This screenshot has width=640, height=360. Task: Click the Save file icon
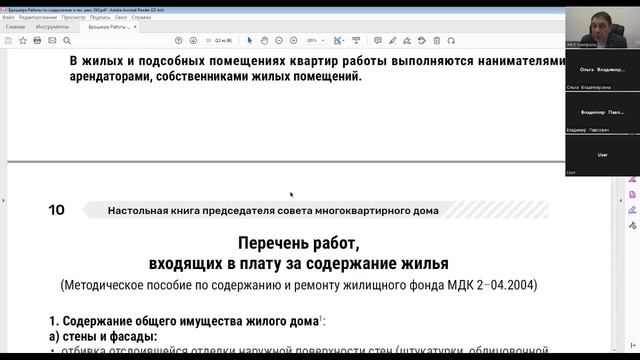pyautogui.click(x=8, y=40)
